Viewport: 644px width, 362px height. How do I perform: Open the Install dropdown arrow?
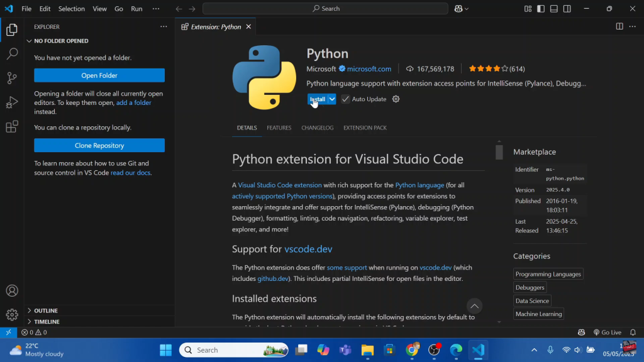(x=332, y=99)
